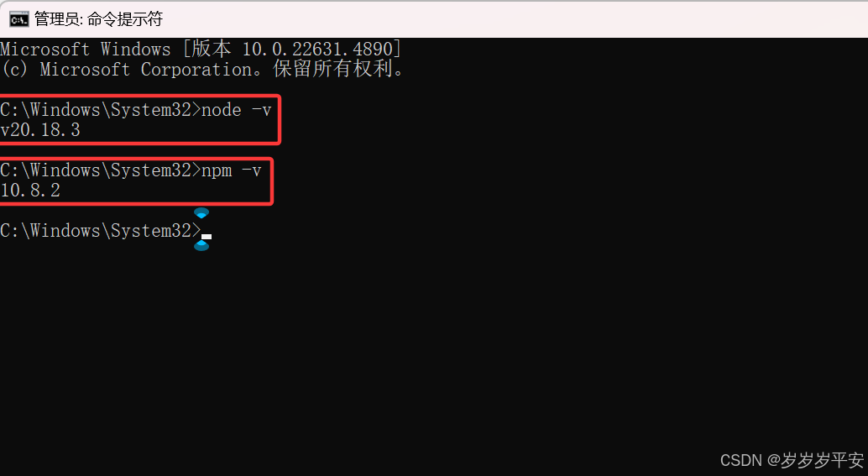The image size is (868, 476).
Task: Select the 保留所有权利 text
Action: click(332, 69)
